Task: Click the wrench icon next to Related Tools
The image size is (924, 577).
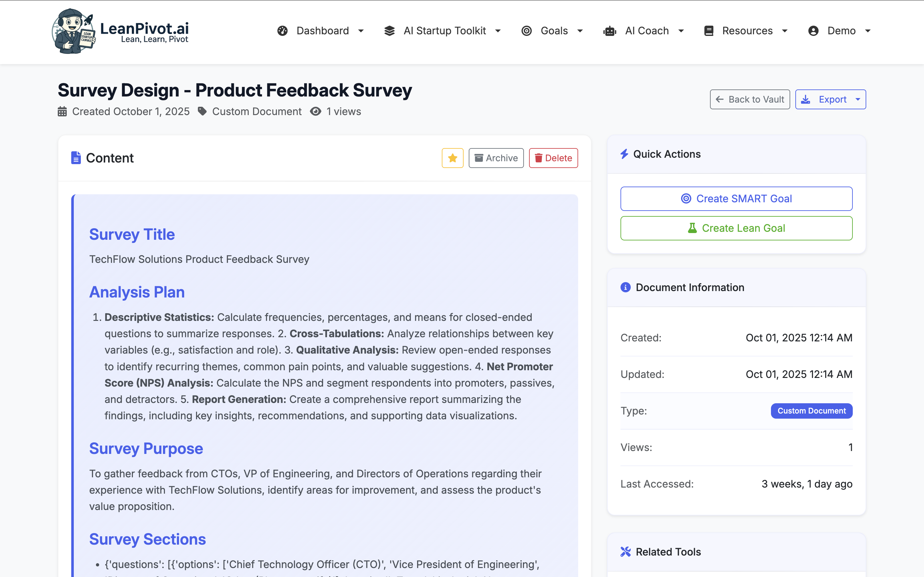Action: (626, 551)
